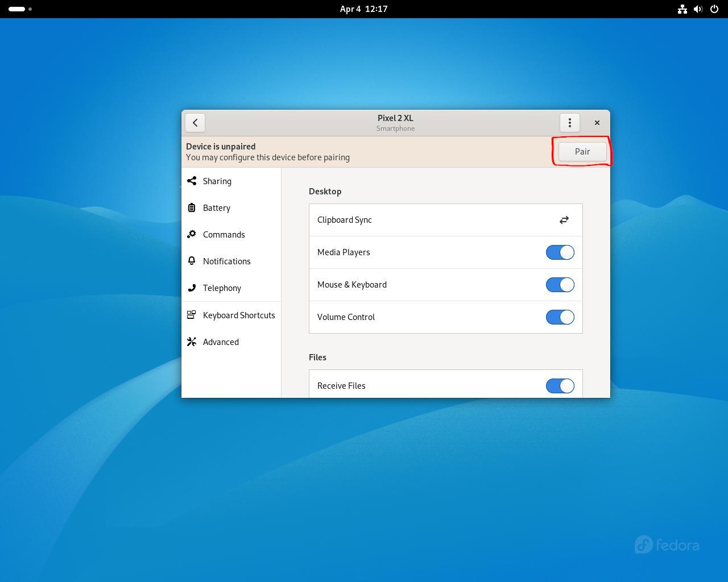Viewport: 728px width, 582px height.
Task: Open the clock calendar menu
Action: tap(364, 9)
